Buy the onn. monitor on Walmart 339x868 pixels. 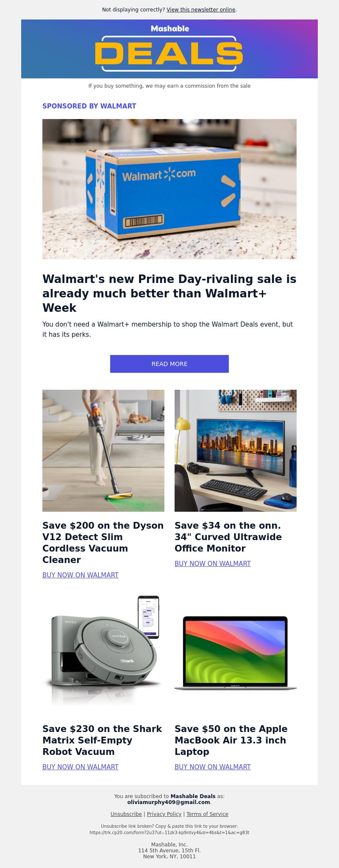click(x=213, y=563)
